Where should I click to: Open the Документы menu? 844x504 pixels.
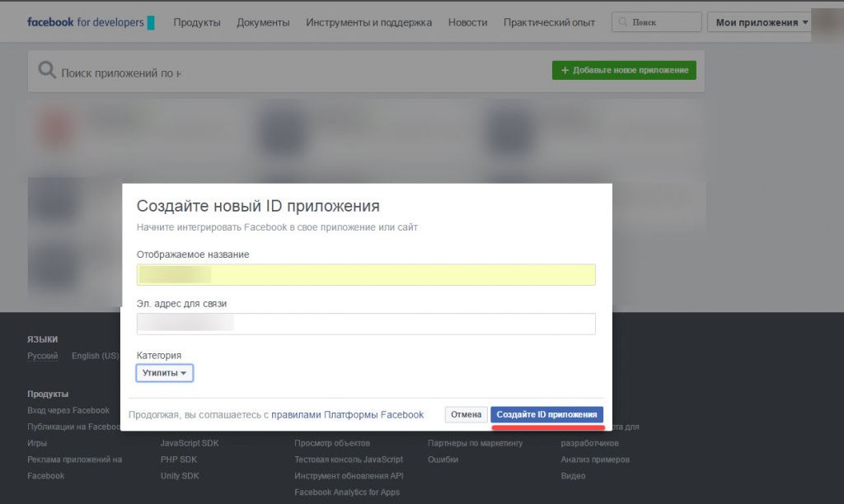click(x=263, y=22)
